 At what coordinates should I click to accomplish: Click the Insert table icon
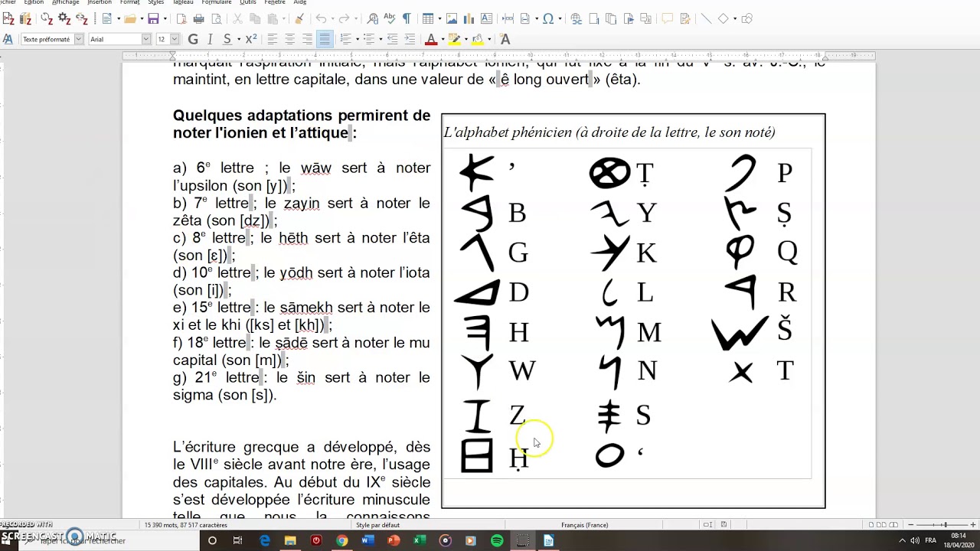click(428, 18)
